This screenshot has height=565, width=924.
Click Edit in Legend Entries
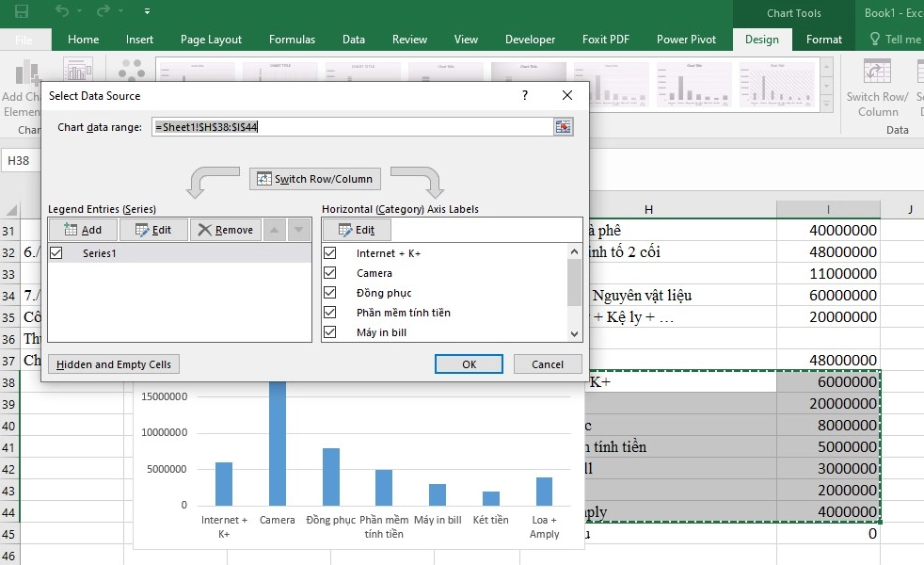click(x=153, y=230)
